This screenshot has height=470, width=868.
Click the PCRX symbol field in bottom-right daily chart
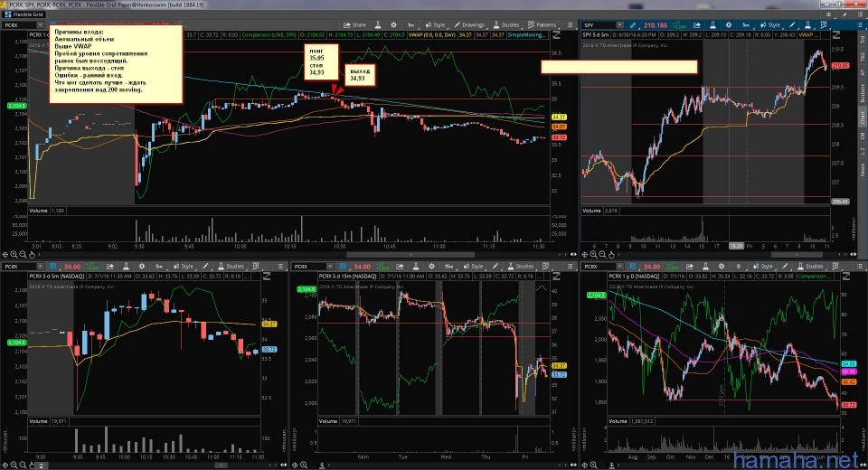599,267
